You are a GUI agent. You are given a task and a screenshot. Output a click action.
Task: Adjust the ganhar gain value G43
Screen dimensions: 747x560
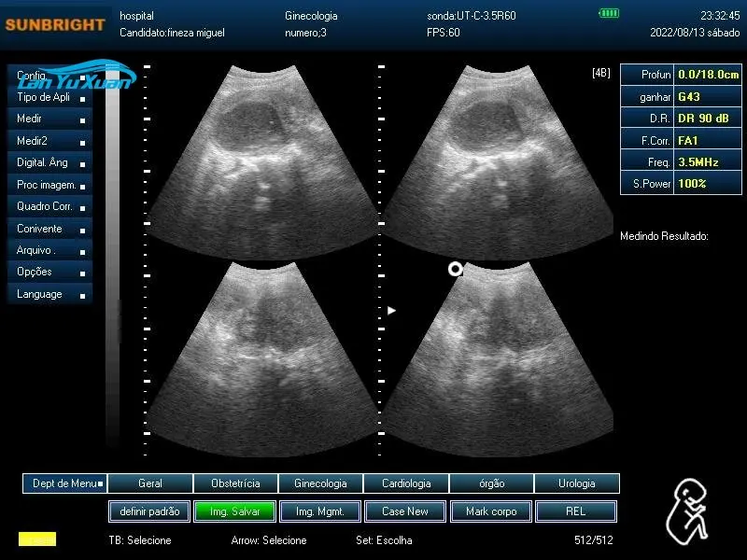tap(708, 97)
